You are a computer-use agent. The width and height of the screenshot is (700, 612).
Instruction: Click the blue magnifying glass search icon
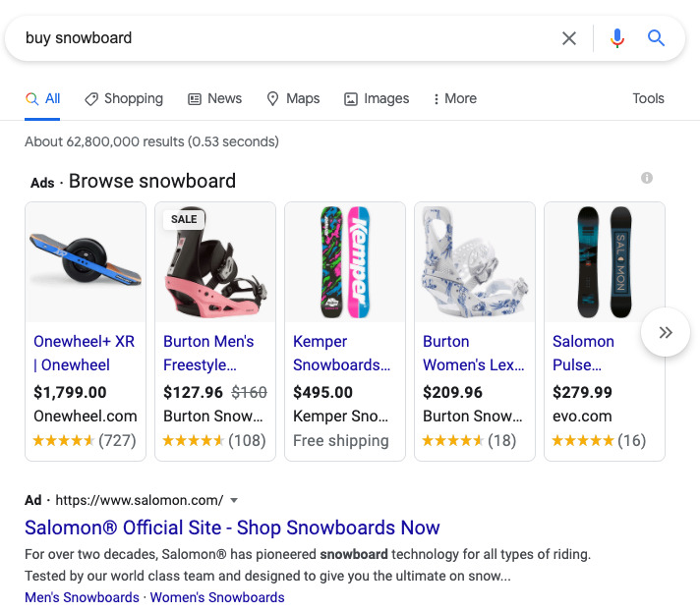tap(656, 38)
